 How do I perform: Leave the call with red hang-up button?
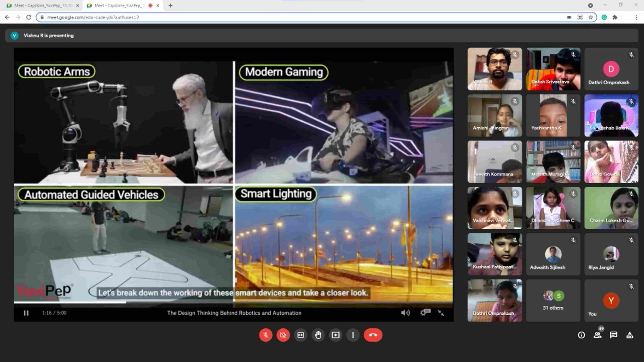tap(373, 335)
